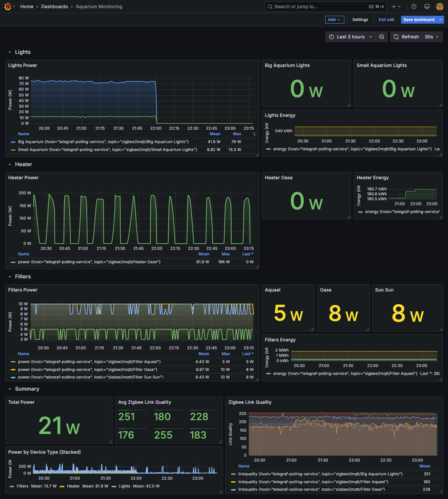Image resolution: width=448 pixels, height=499 pixels.
Task: Click the Exit edit link
Action: [x=386, y=19]
